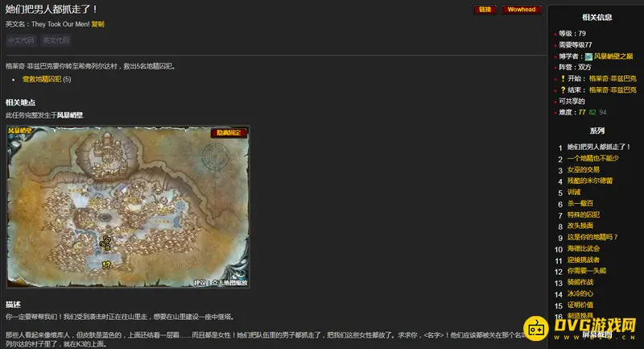644x349 pixels.
Task: Select series entry 她们把男人都抓走了！
Action: click(x=598, y=147)
